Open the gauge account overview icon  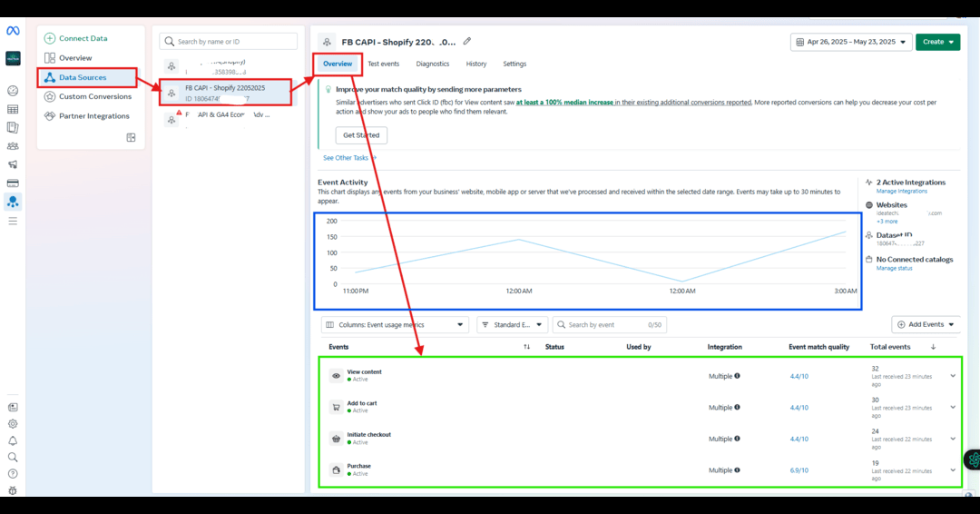(13, 91)
